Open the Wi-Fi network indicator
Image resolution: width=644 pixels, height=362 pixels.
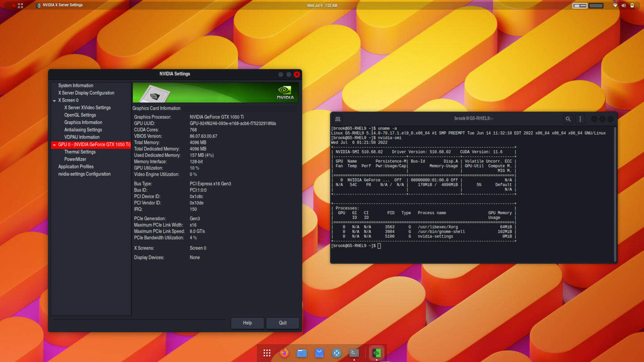615,5
